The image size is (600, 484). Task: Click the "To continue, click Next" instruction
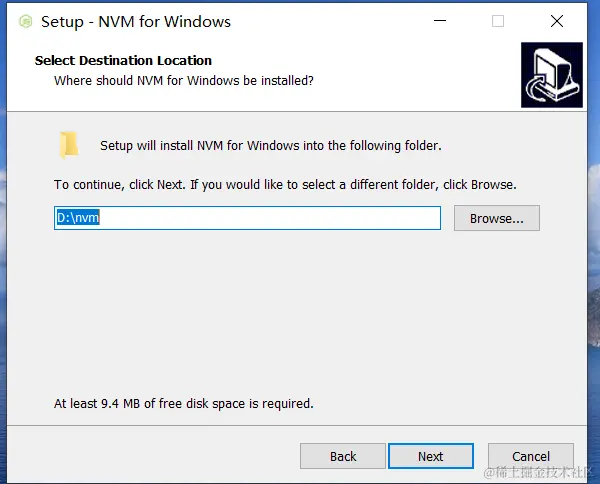click(285, 185)
